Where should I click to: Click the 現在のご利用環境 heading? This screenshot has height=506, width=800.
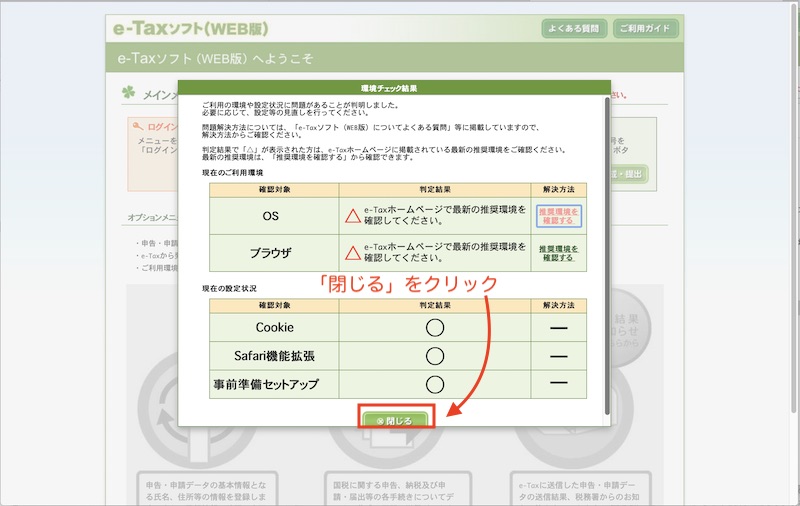tap(233, 173)
